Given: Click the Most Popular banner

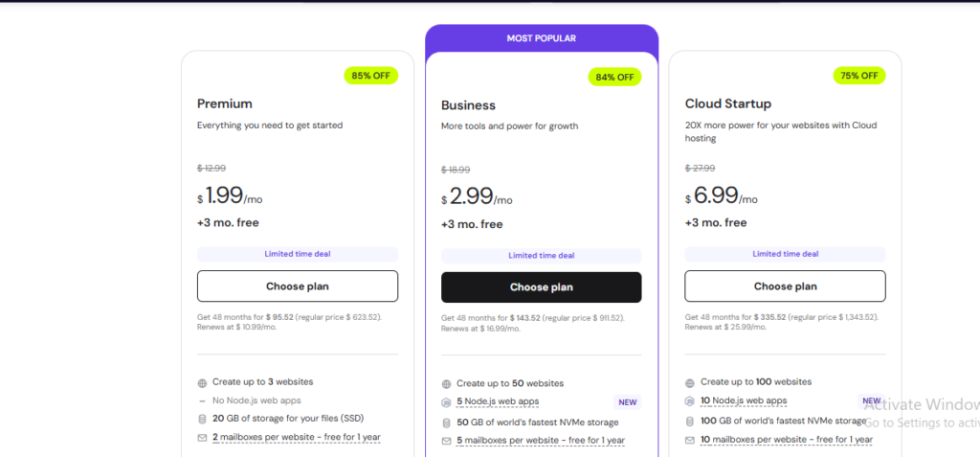Looking at the screenshot, I should 542,38.
